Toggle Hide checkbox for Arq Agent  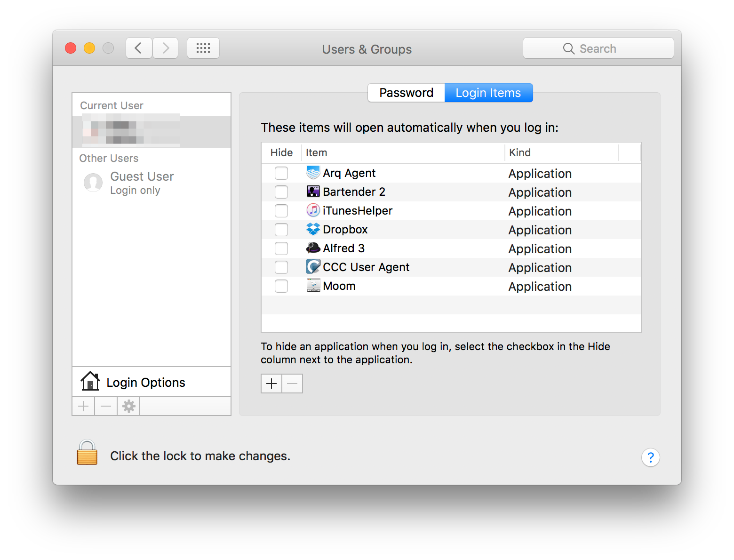(x=281, y=173)
